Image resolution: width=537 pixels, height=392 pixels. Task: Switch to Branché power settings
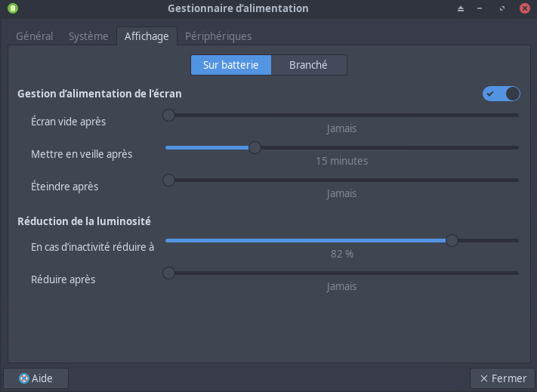(x=308, y=65)
